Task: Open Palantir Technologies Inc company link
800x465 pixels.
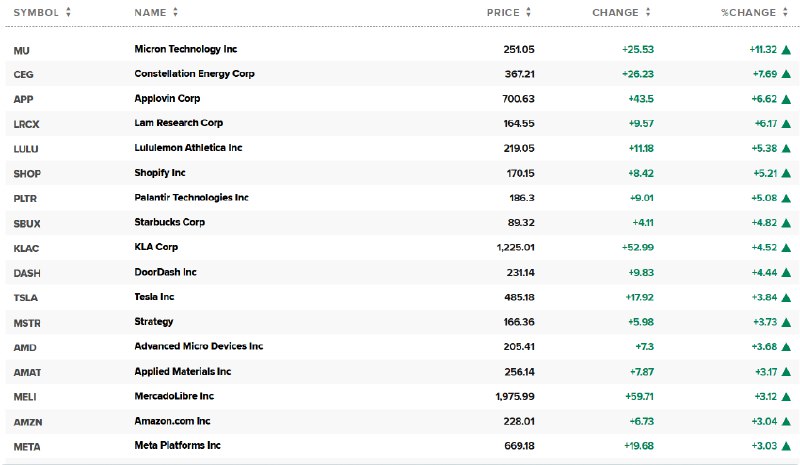Action: [191, 197]
